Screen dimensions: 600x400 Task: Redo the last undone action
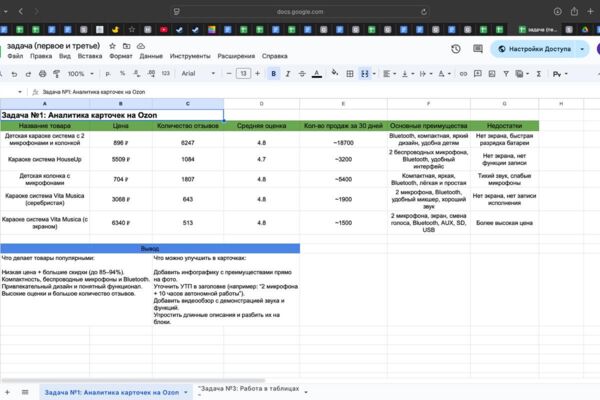[x=28, y=74]
